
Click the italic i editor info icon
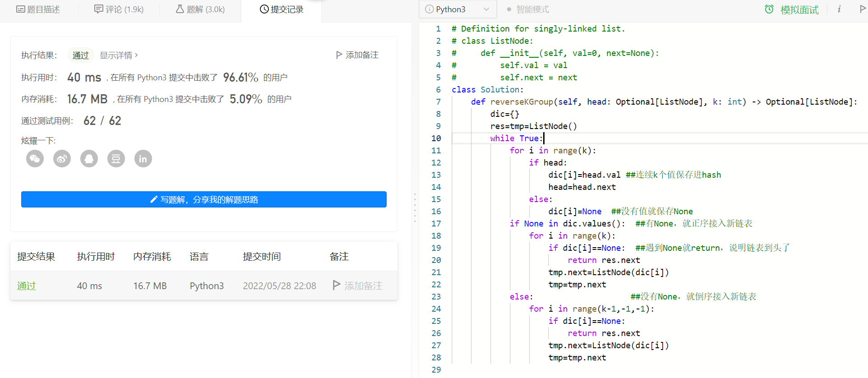coord(839,9)
